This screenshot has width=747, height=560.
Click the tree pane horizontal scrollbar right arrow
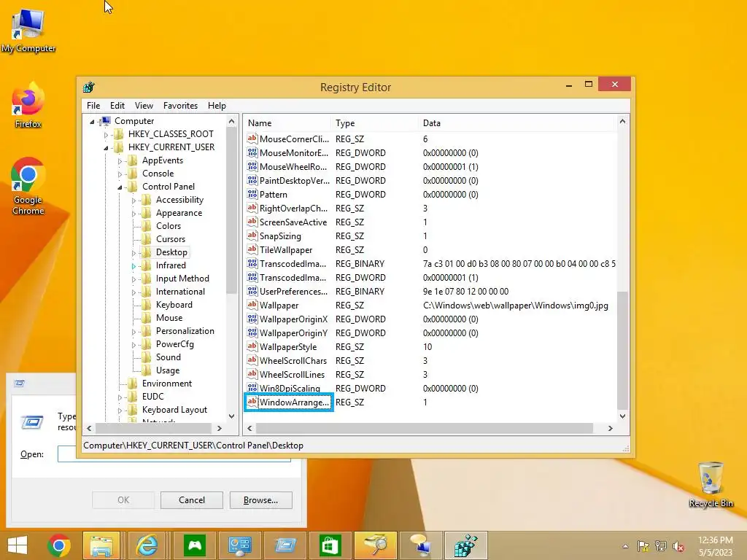pyautogui.click(x=219, y=429)
